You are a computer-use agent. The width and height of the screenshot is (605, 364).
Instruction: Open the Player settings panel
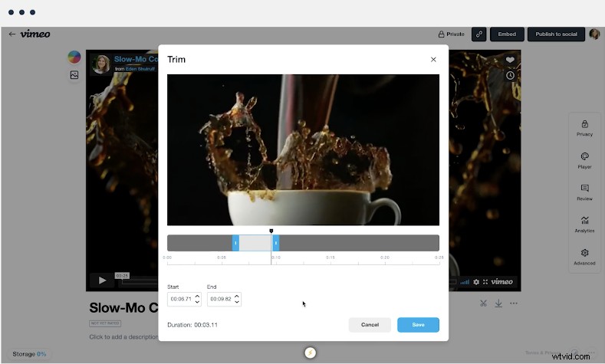[x=584, y=161]
